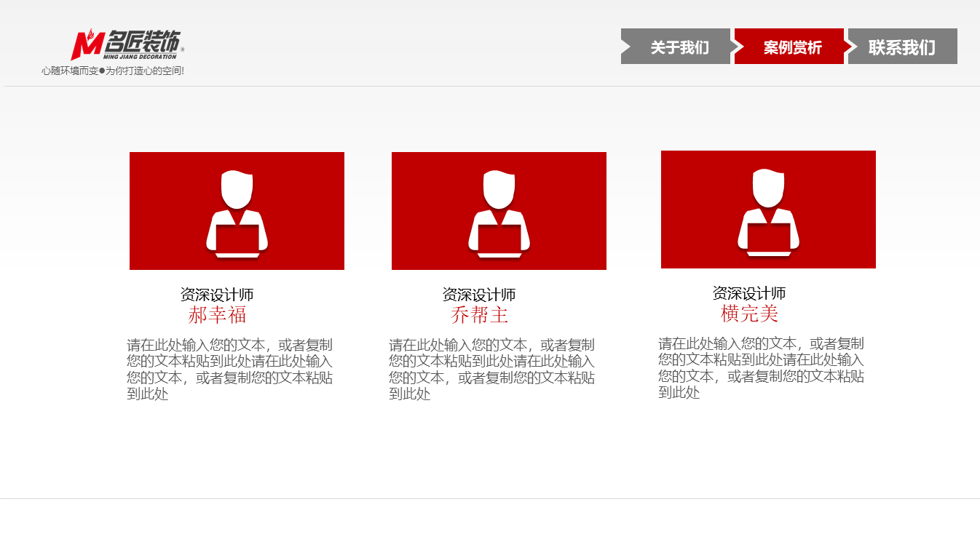Image resolution: width=980 pixels, height=550 pixels.
Task: Click the person icon above 乔帮主
Action: 499,212
